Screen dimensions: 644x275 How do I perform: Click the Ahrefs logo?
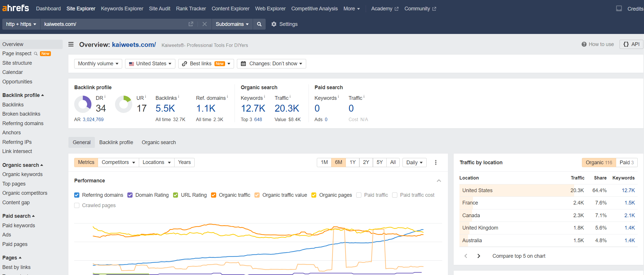click(16, 8)
